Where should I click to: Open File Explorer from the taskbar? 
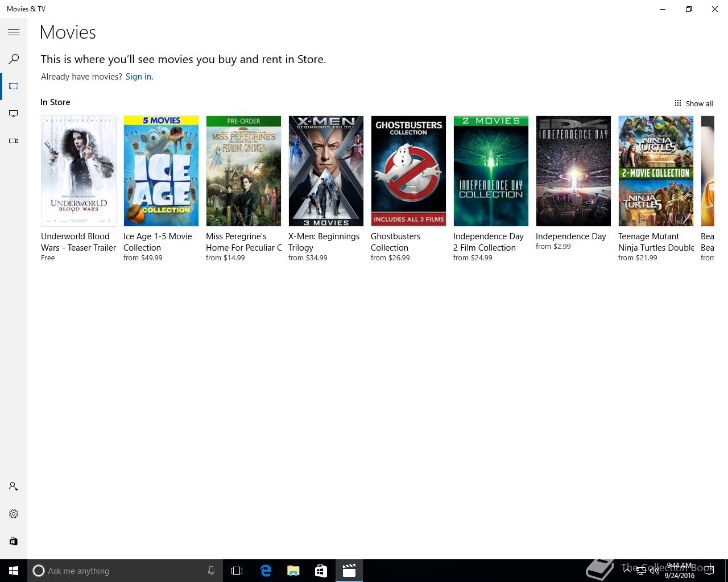pyautogui.click(x=293, y=571)
